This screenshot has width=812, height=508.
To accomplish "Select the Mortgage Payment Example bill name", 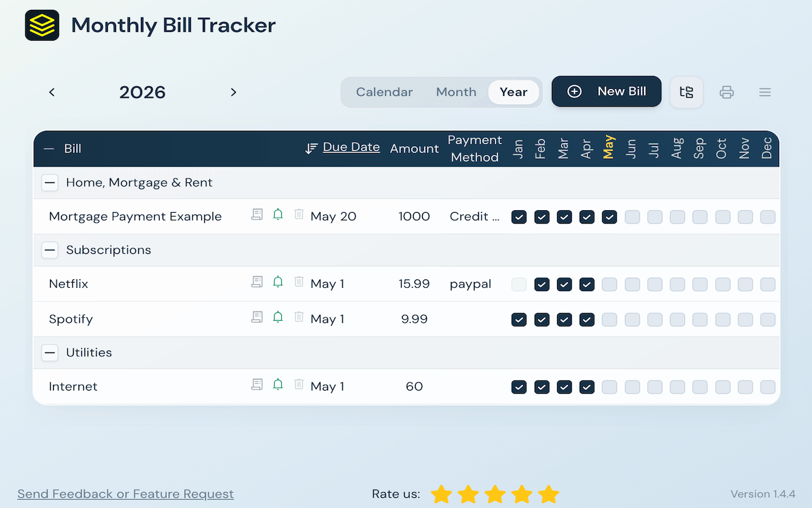I will (135, 217).
